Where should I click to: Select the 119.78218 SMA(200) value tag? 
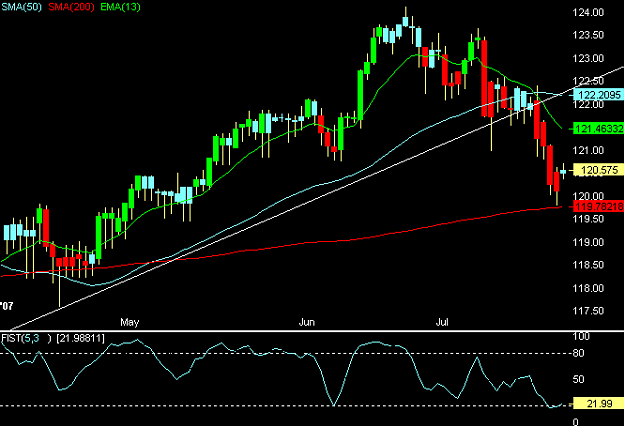[599, 207]
